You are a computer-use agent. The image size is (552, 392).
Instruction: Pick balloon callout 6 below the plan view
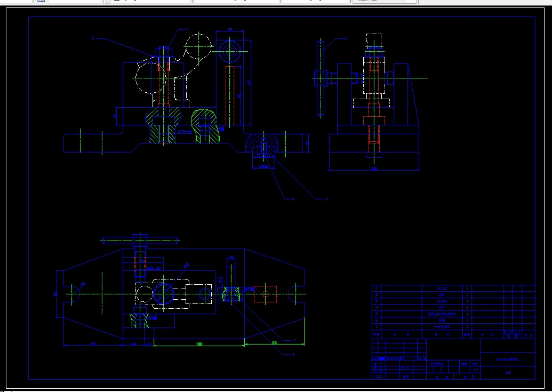click(294, 354)
